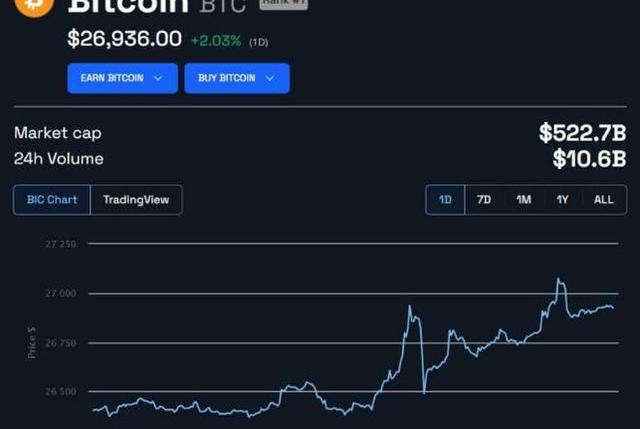The width and height of the screenshot is (640, 429).
Task: Expand the Earn Bitcoin dropdown chevron
Action: coord(158,78)
